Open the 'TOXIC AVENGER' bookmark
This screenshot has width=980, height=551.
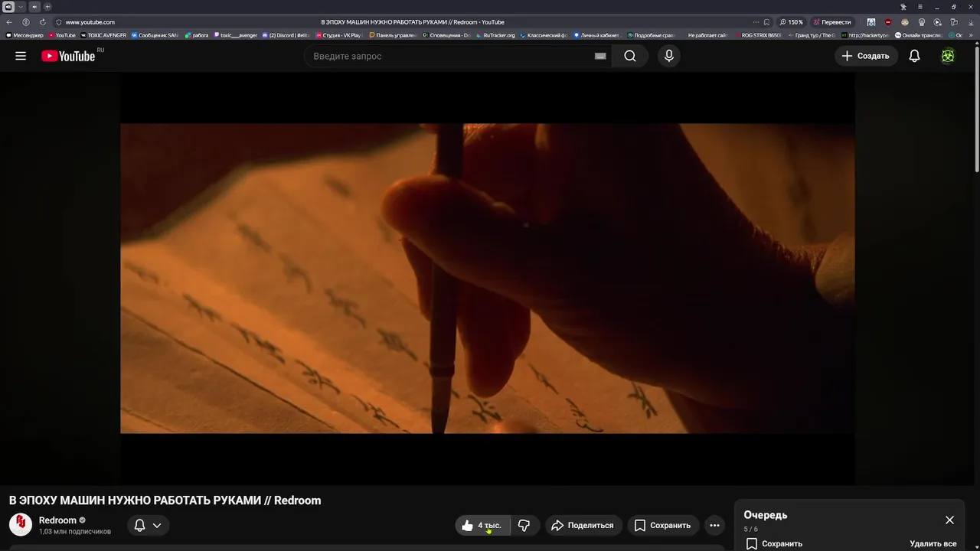pos(103,35)
